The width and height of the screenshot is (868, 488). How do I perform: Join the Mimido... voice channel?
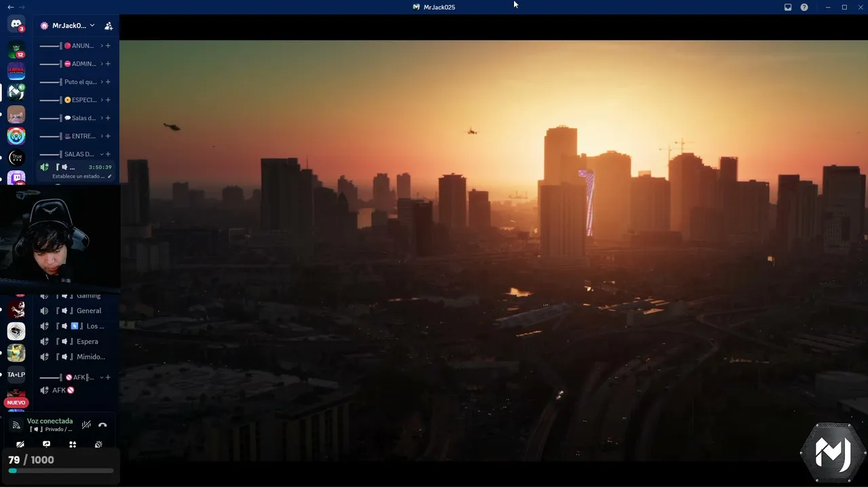(x=76, y=357)
